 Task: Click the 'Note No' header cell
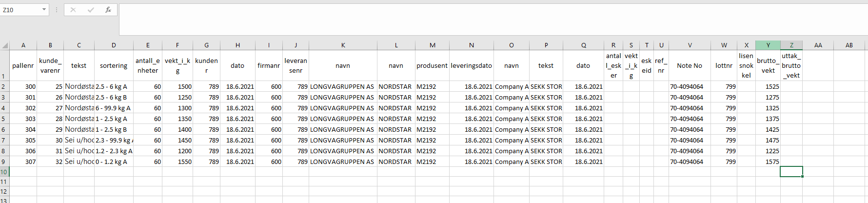689,65
